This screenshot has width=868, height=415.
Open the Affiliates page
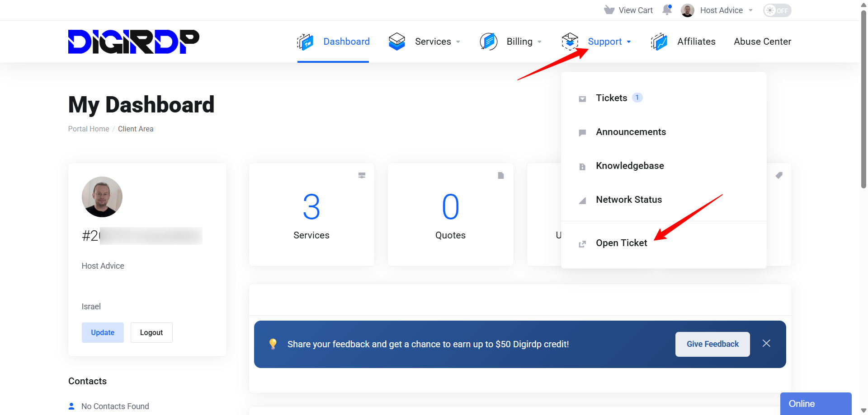tap(696, 42)
